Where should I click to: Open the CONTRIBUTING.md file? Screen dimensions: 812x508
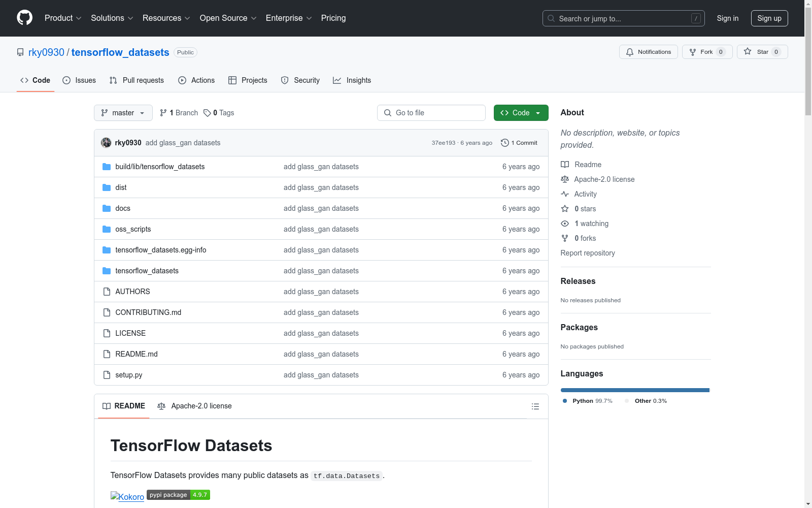click(148, 312)
